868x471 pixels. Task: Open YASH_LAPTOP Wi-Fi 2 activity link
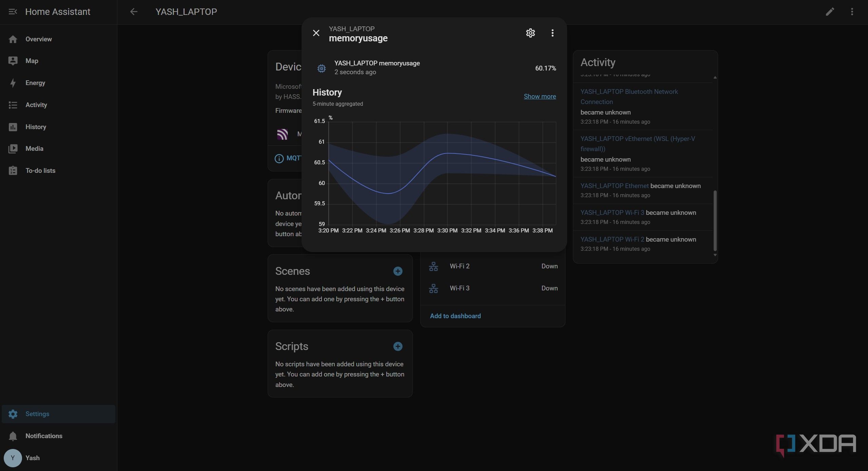612,240
